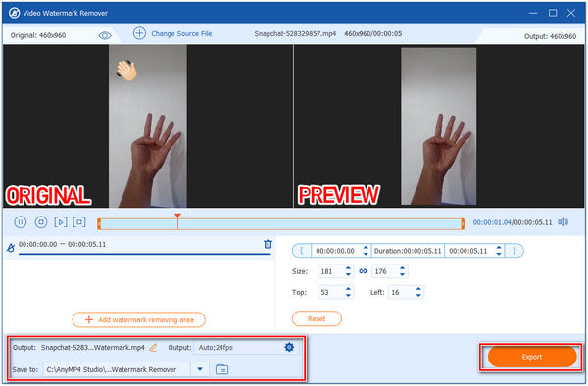Decrease Left value with down arrow
Viewport: 588px width, 386px height.
418,295
